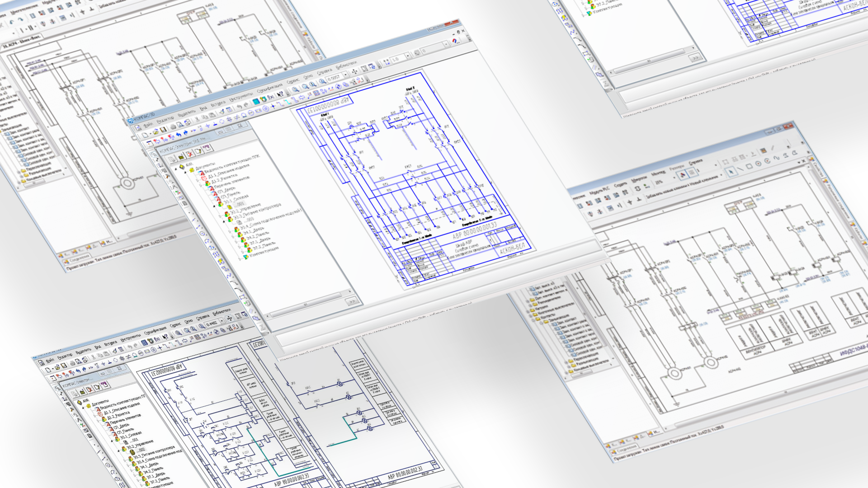Collapse Э3.1_Силовая node in center tree
Image resolution: width=868 pixels, height=488 pixels.
[x=214, y=206]
